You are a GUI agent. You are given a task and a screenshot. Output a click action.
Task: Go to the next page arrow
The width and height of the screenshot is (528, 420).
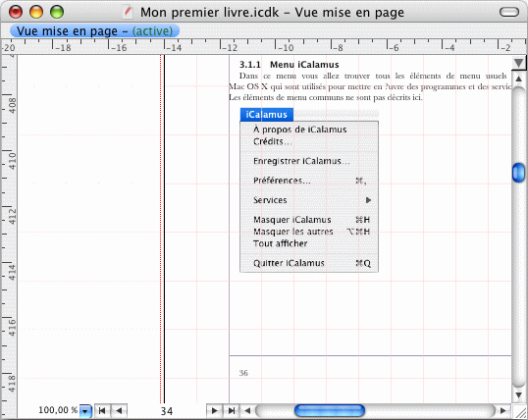coord(214,410)
